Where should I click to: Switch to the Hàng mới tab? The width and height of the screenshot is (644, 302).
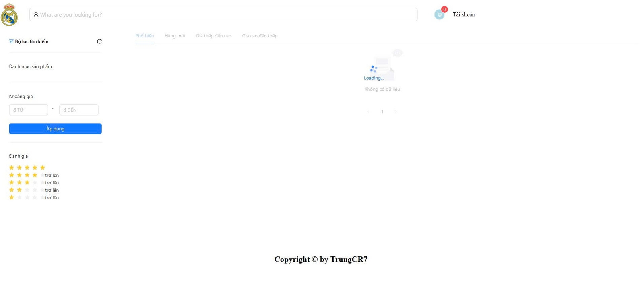175,36
